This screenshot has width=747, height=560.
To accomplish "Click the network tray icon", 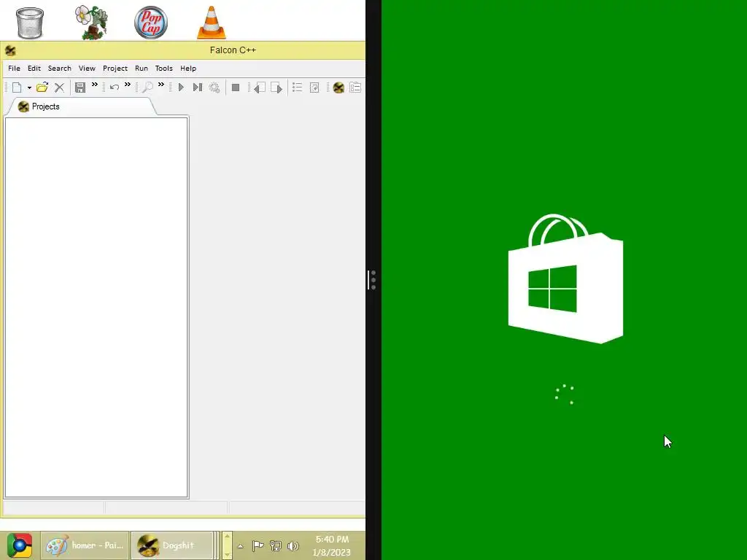I will [x=275, y=545].
